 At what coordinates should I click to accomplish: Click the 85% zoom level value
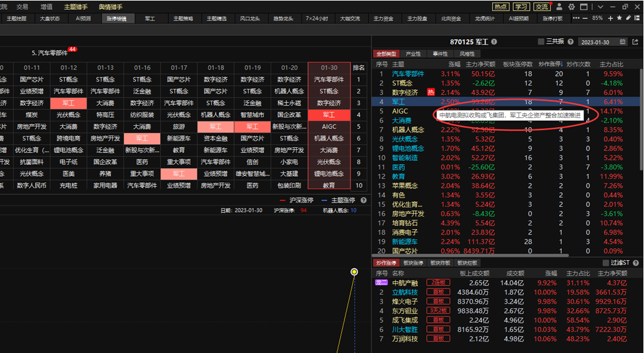pyautogui.click(x=597, y=18)
